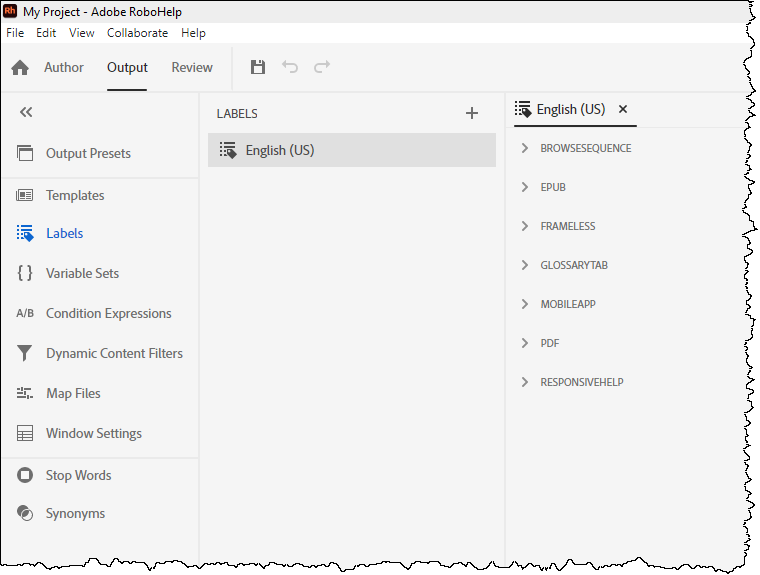Switch to the Review tab

point(192,68)
